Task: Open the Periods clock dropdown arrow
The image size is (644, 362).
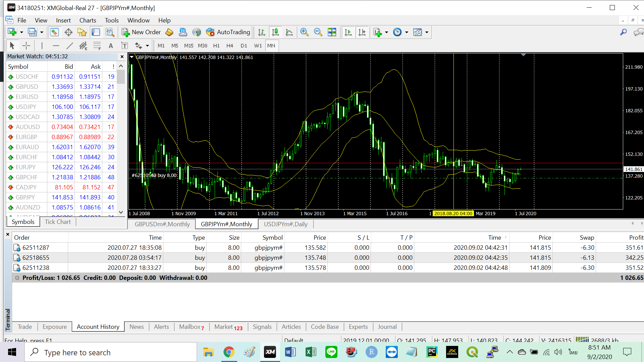Action: (407, 33)
